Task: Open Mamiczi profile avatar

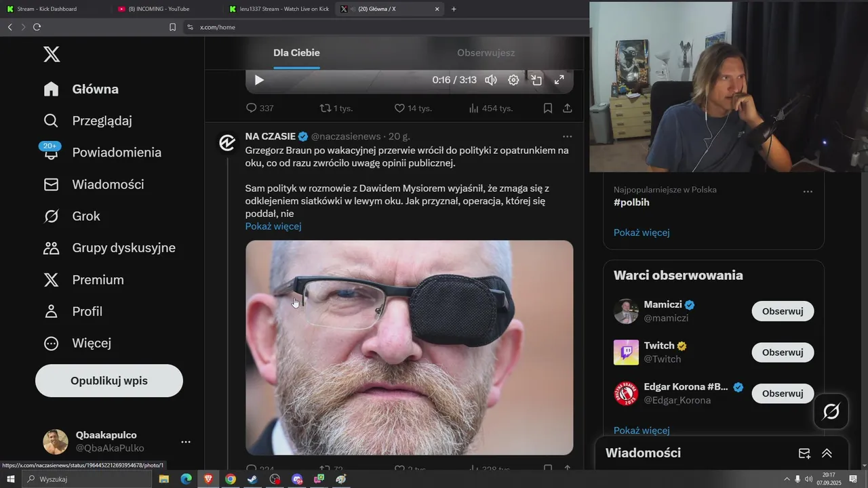Action: 626,312
